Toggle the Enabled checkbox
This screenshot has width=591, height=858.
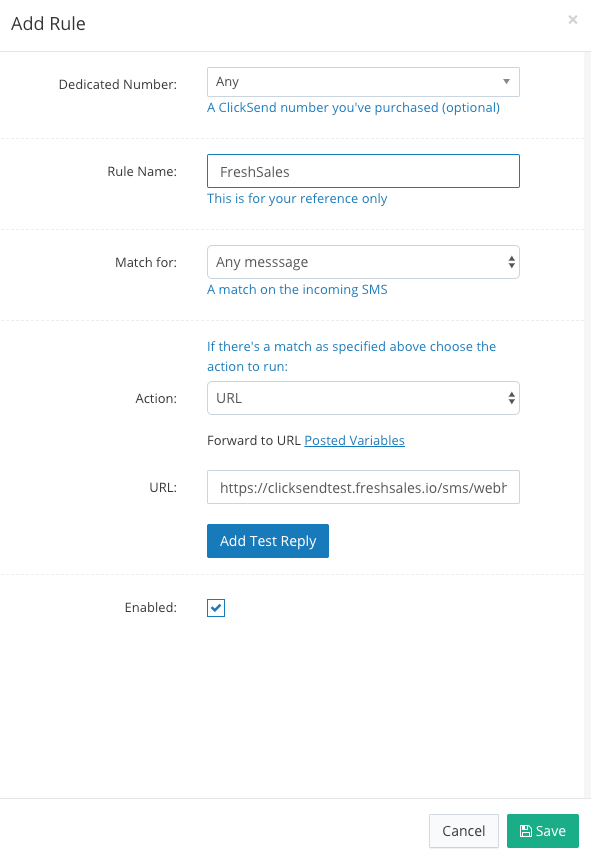pos(216,607)
